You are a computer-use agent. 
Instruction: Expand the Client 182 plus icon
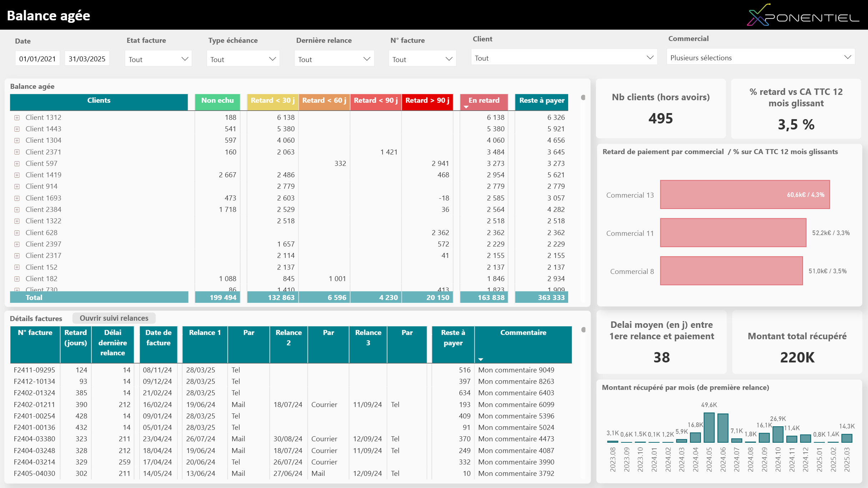pyautogui.click(x=17, y=279)
